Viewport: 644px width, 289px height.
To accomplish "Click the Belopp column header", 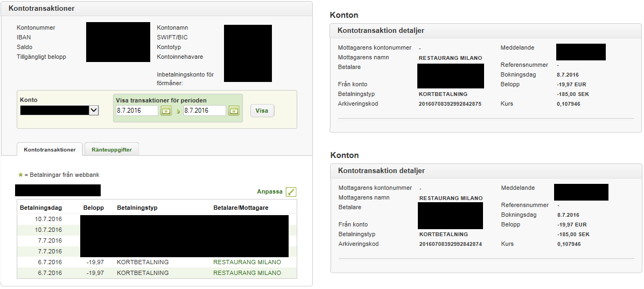I will point(93,208).
